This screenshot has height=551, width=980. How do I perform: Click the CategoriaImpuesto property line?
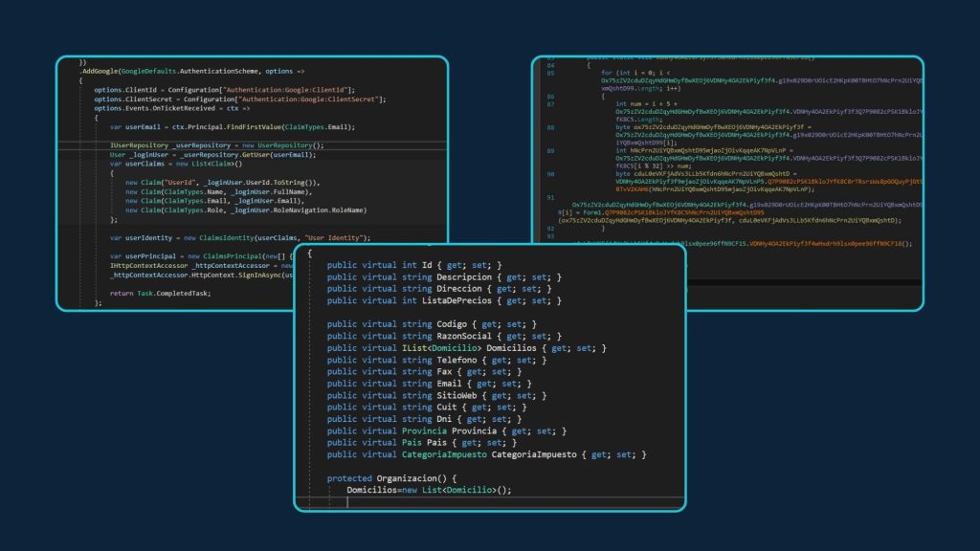click(486, 454)
